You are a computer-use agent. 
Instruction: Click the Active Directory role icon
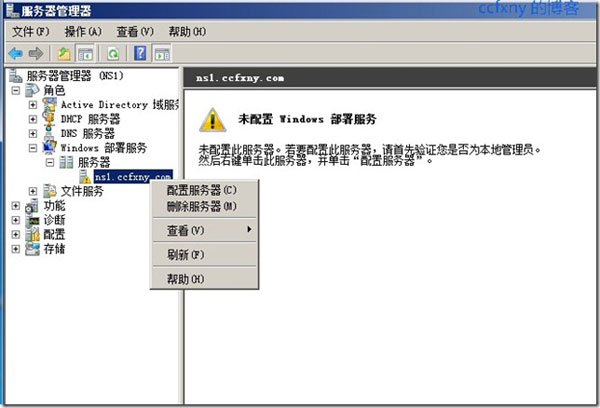(x=49, y=104)
